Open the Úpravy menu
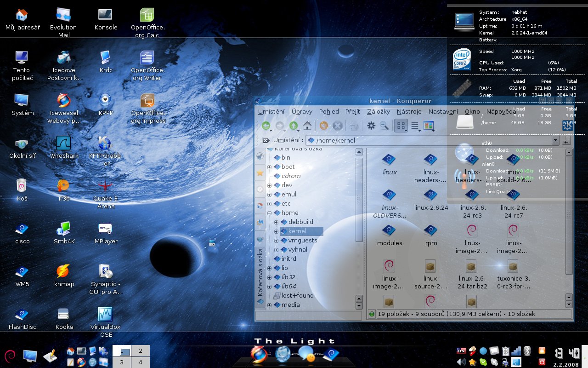Image resolution: width=588 pixels, height=368 pixels. pyautogui.click(x=302, y=111)
